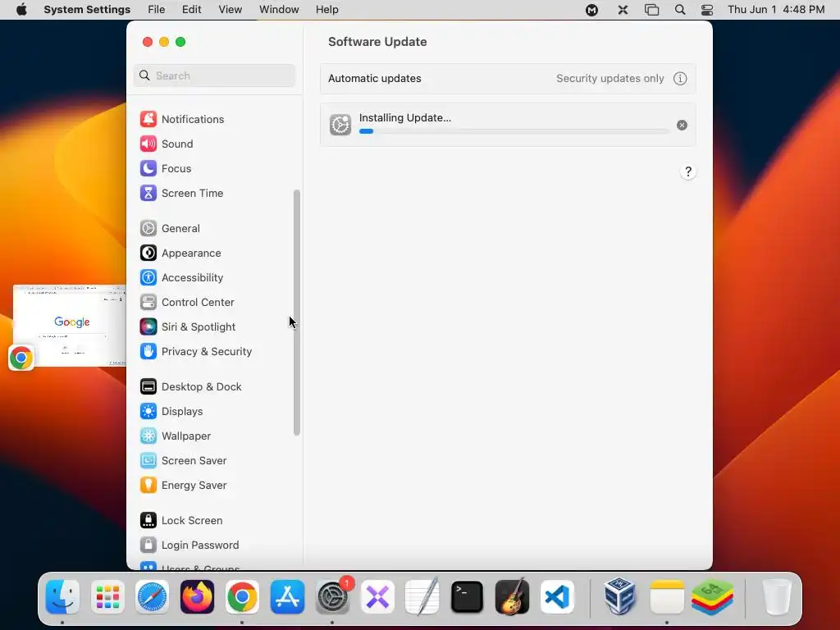The width and height of the screenshot is (840, 630).
Task: Open Privacy & Security pane
Action: tap(196, 351)
